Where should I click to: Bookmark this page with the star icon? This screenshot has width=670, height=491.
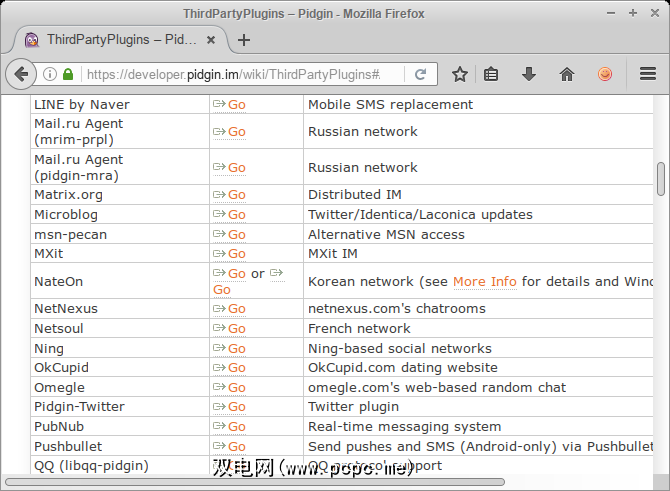(x=459, y=74)
